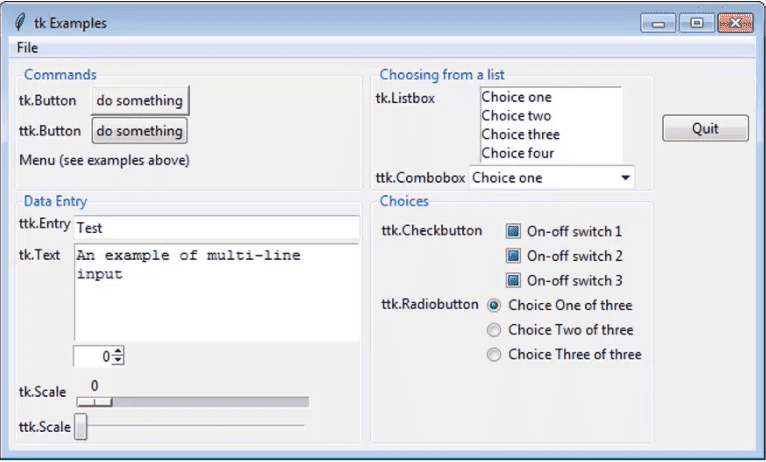This screenshot has height=462, width=766.
Task: Click the tk feather icon in title bar
Action: (x=20, y=23)
